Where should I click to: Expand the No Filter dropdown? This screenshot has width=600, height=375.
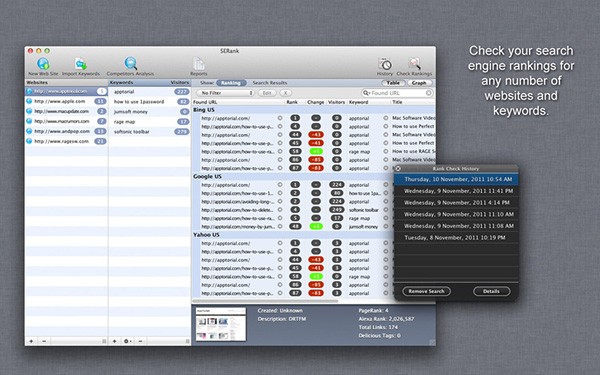(225, 93)
